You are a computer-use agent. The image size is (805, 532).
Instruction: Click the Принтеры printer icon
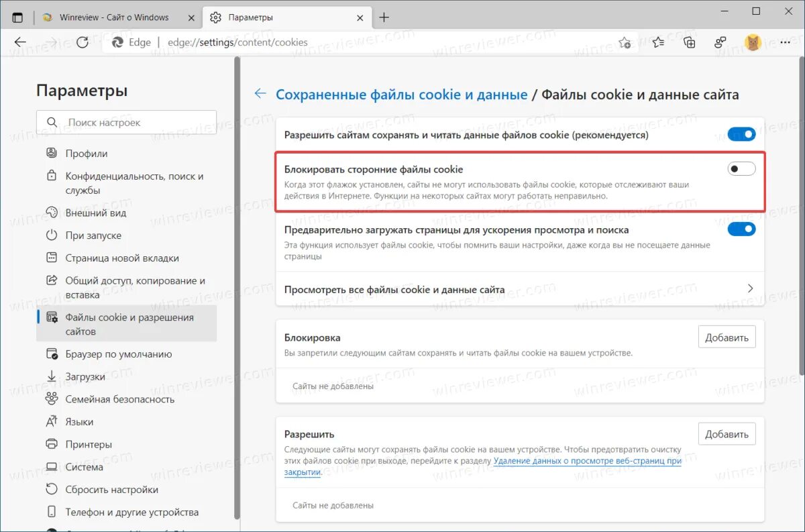point(52,444)
